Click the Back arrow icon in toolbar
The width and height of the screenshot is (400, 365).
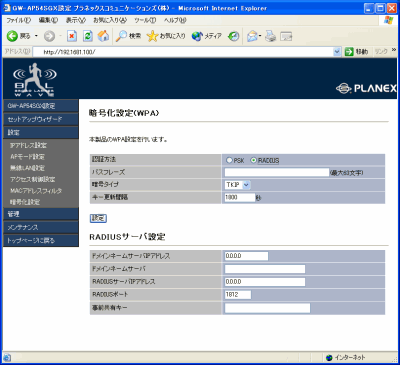click(13, 36)
